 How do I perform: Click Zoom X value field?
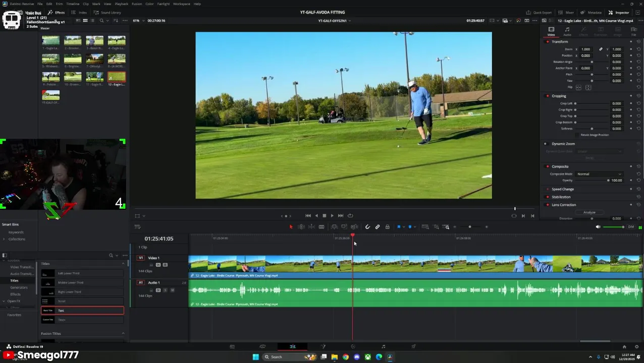pos(586,49)
